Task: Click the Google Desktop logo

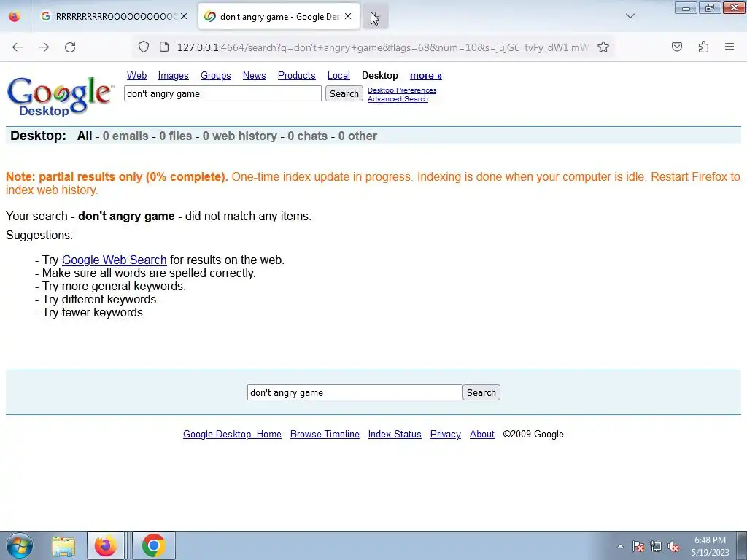Action: (x=60, y=96)
